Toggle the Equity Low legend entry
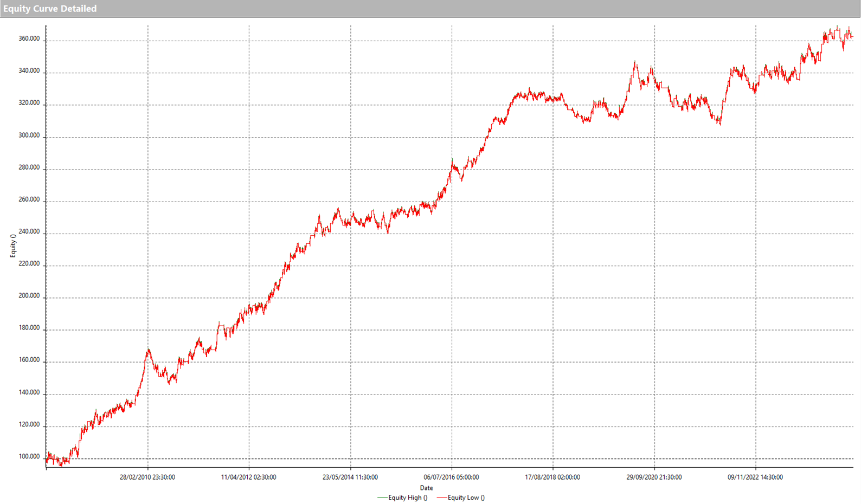The image size is (861, 504). [466, 497]
